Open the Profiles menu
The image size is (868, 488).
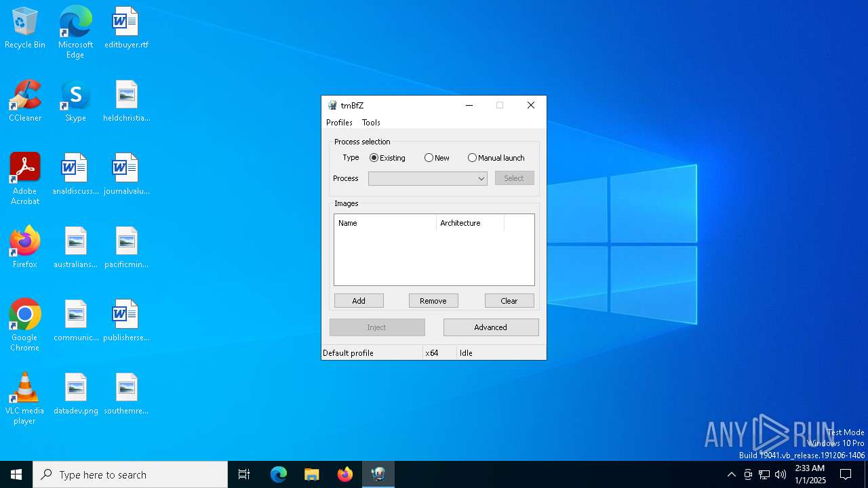click(x=339, y=123)
